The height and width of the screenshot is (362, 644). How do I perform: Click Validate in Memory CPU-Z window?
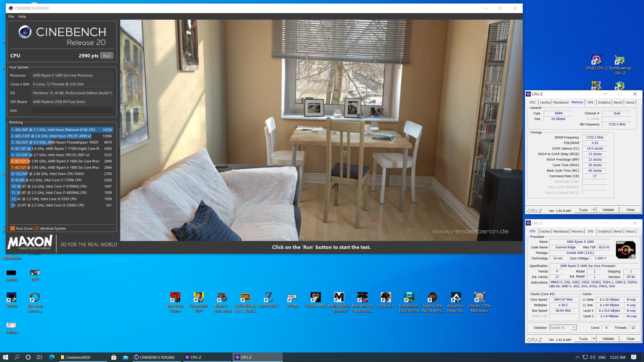[608, 210]
